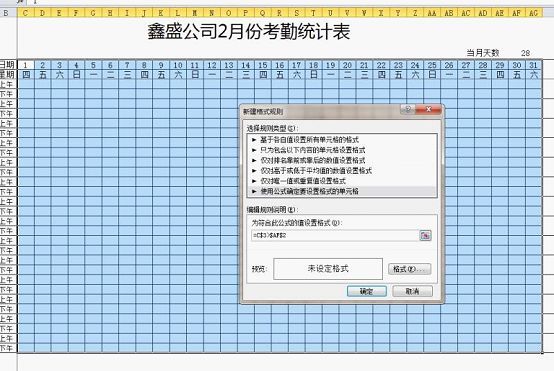Click date cell 12 in the date row
This screenshot has height=371, width=554.
(x=212, y=65)
